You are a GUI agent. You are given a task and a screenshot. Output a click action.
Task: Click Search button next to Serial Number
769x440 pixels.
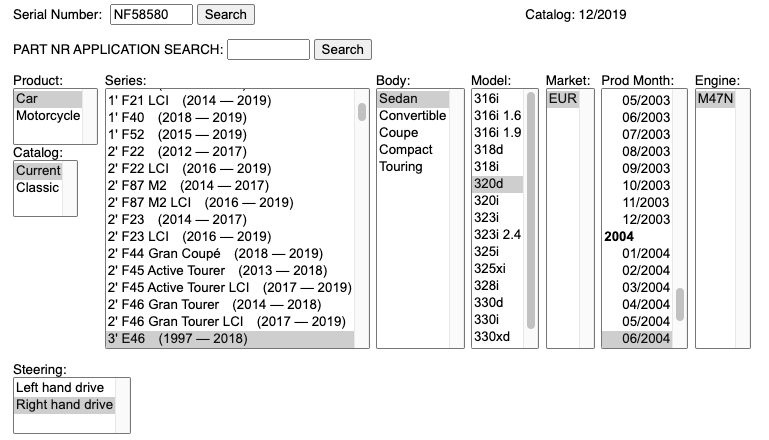click(x=226, y=14)
